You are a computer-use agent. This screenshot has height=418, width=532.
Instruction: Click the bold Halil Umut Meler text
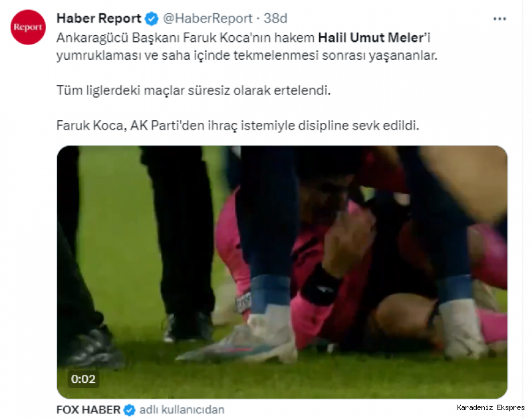point(372,38)
